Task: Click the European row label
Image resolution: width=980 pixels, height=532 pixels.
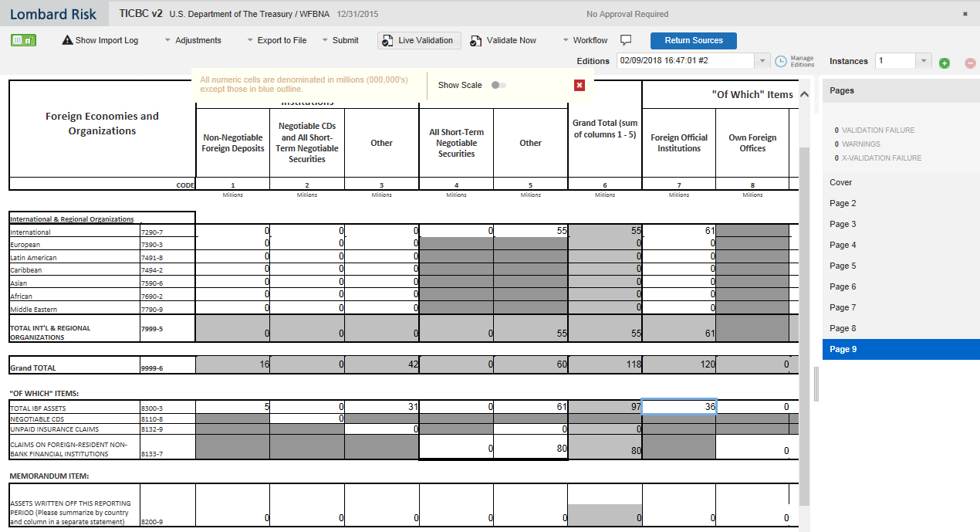Action: [x=25, y=245]
